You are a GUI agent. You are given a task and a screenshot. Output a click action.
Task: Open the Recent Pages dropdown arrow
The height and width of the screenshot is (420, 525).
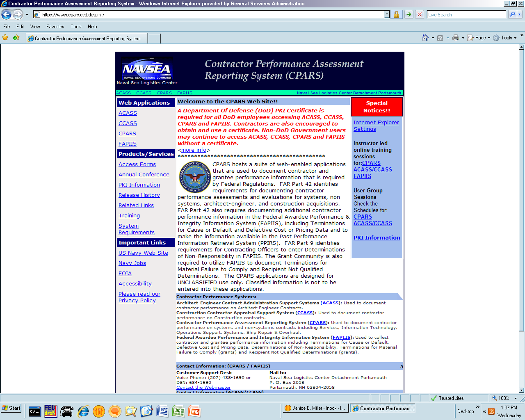27,14
